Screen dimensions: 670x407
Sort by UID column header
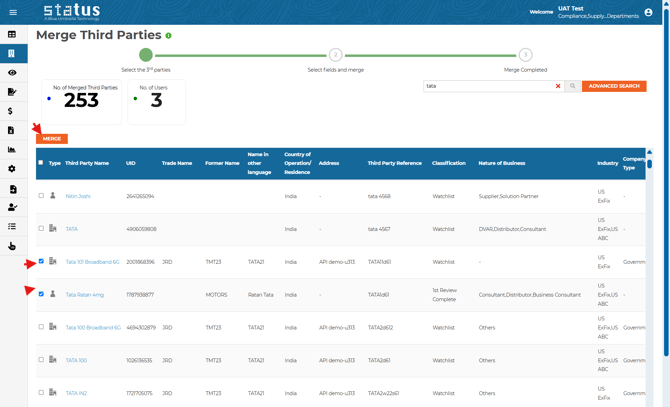[130, 163]
